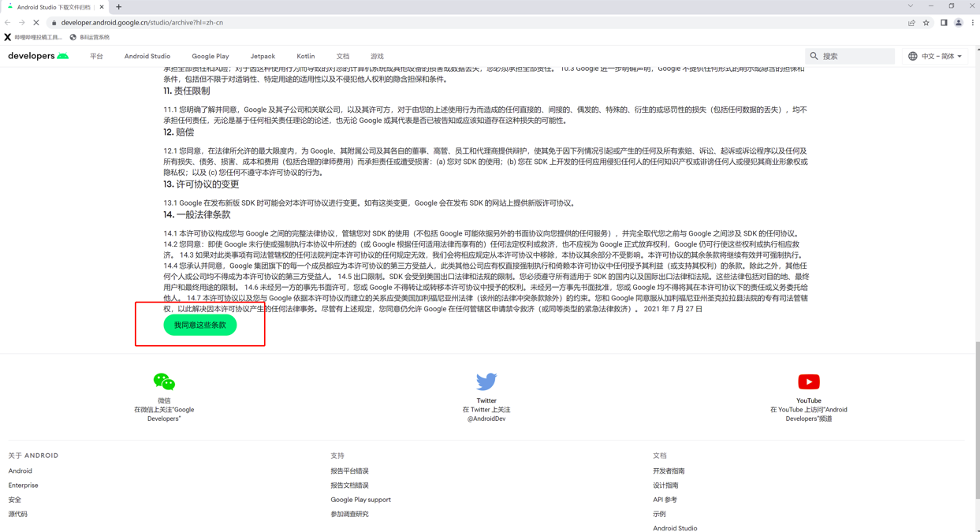The height and width of the screenshot is (532, 980).
Task: Open the first bookmark in bookmarks bar
Action: point(33,37)
